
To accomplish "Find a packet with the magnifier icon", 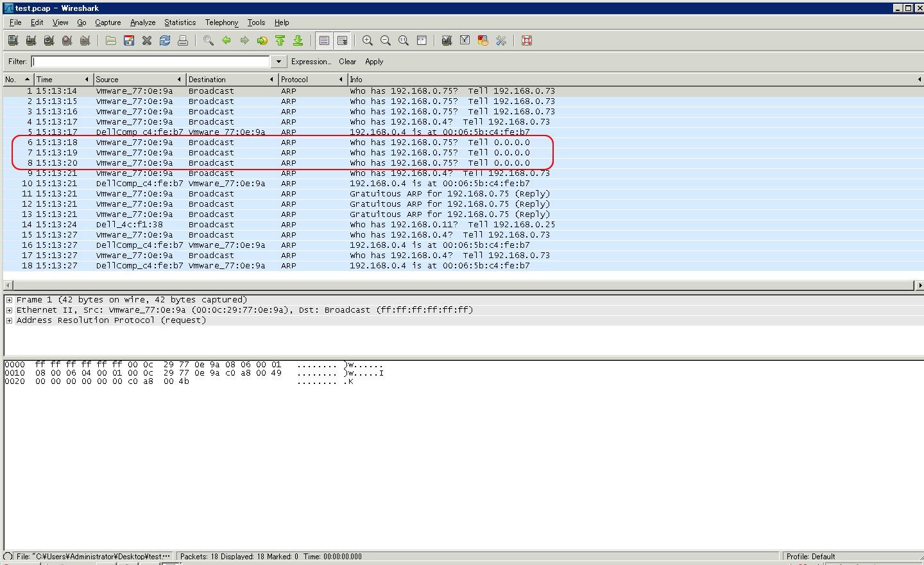I will coord(209,40).
